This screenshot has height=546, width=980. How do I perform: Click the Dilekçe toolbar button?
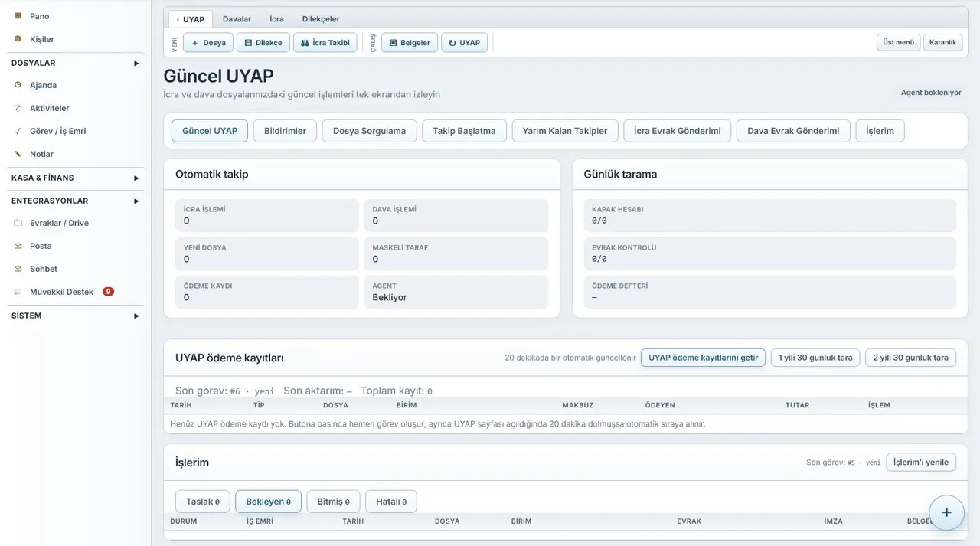pos(263,43)
